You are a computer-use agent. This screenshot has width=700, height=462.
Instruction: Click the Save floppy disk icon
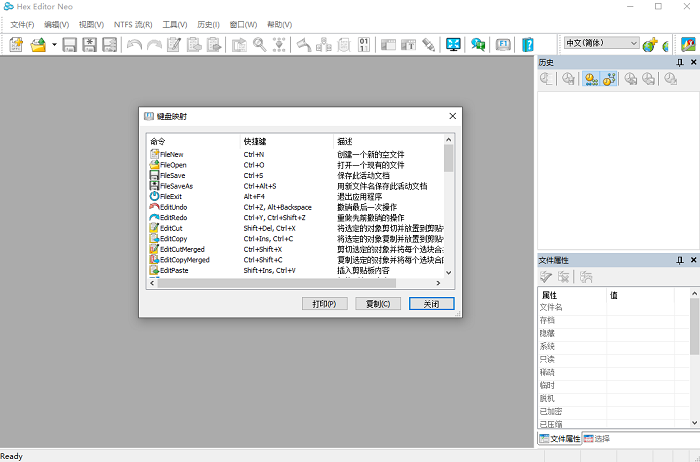click(70, 44)
